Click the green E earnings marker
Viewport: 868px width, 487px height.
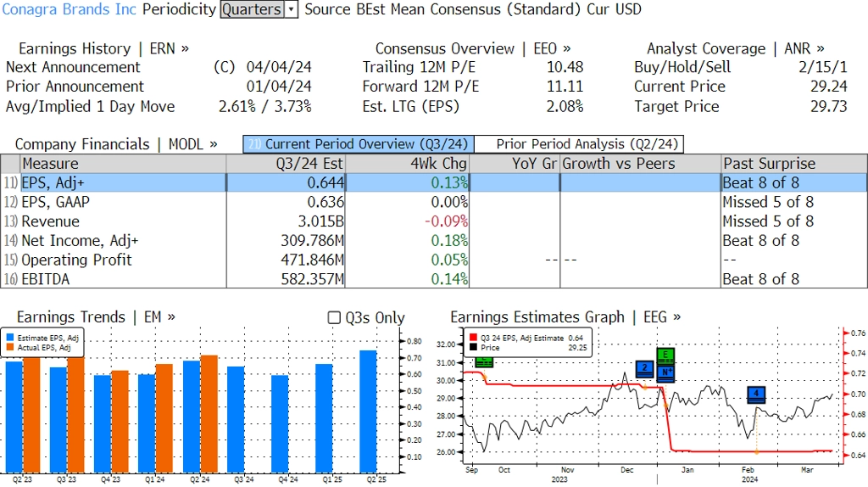click(665, 355)
